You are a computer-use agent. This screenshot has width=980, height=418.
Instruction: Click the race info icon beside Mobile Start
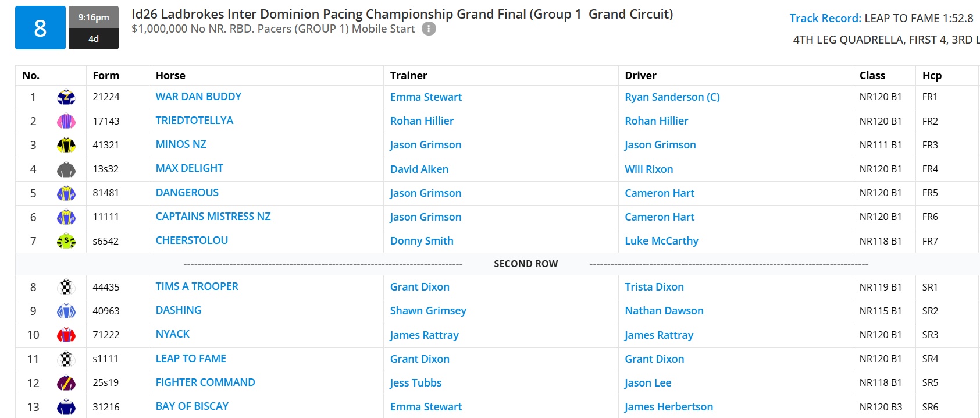(x=429, y=29)
